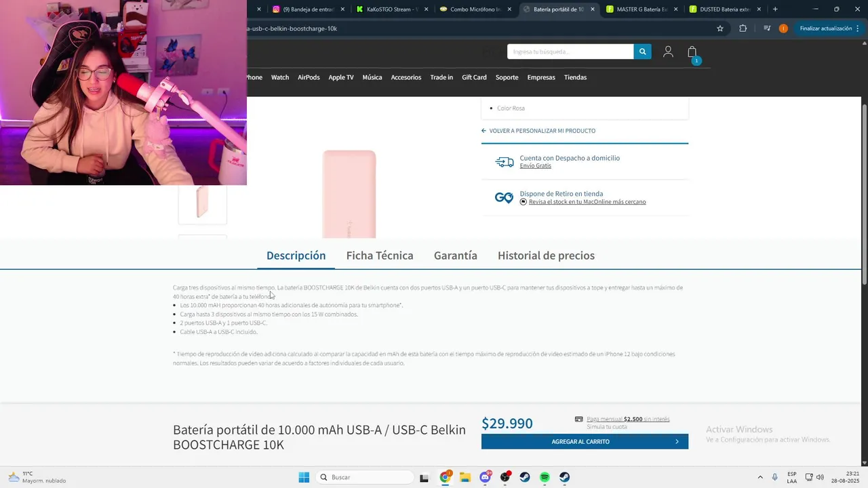Open Spotify from the taskbar

(545, 477)
